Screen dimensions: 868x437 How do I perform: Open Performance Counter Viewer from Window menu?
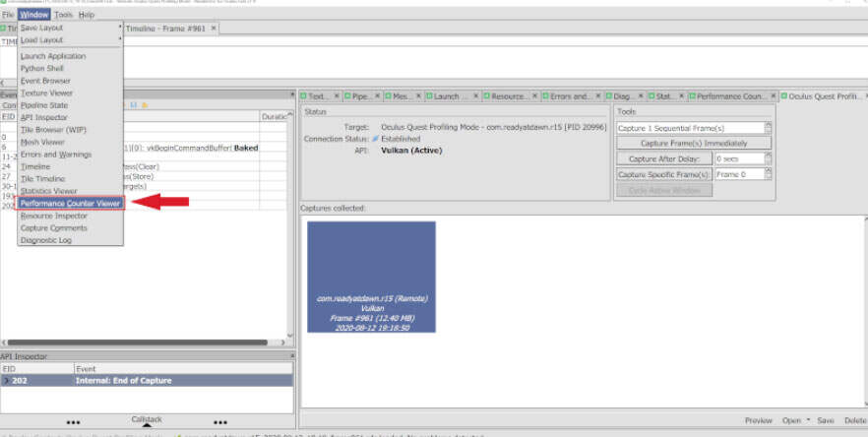coord(71,202)
